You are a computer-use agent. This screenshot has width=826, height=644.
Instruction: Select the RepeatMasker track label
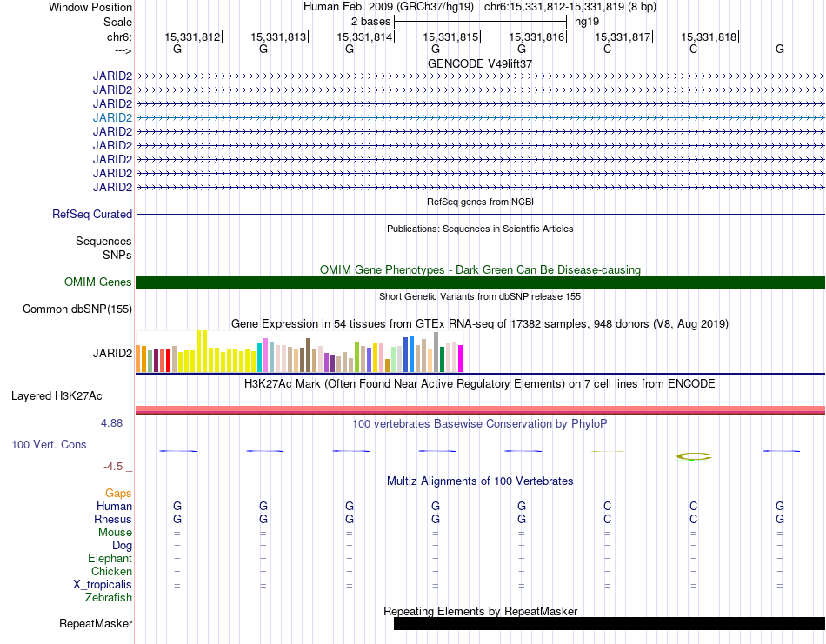(x=96, y=623)
